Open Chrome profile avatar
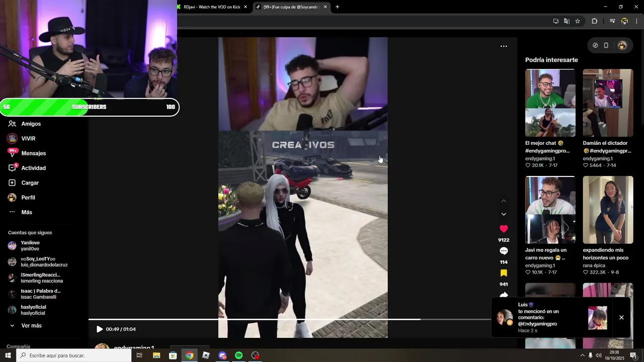 tap(624, 21)
